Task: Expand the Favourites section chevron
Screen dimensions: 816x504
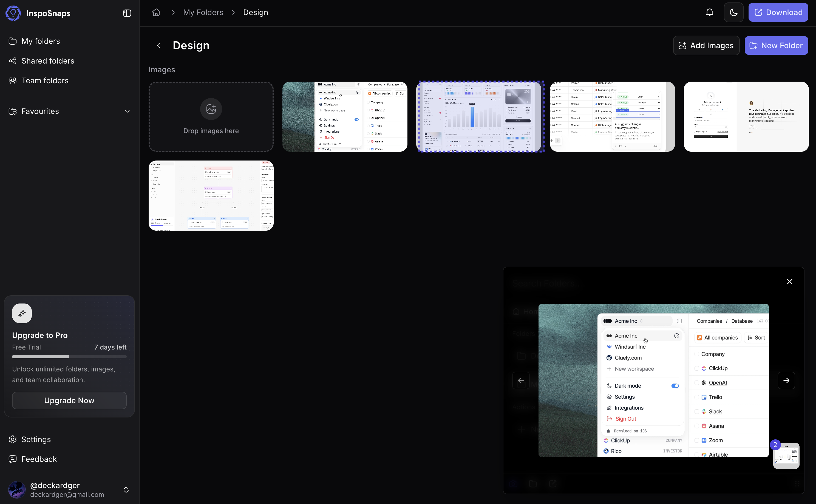Action: [127, 111]
